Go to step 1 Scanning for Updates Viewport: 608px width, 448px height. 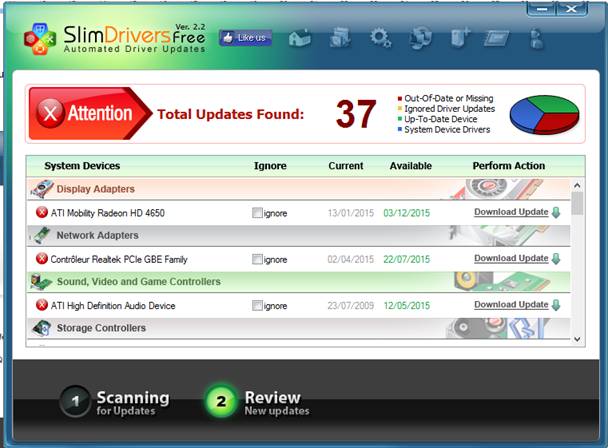coord(115,401)
